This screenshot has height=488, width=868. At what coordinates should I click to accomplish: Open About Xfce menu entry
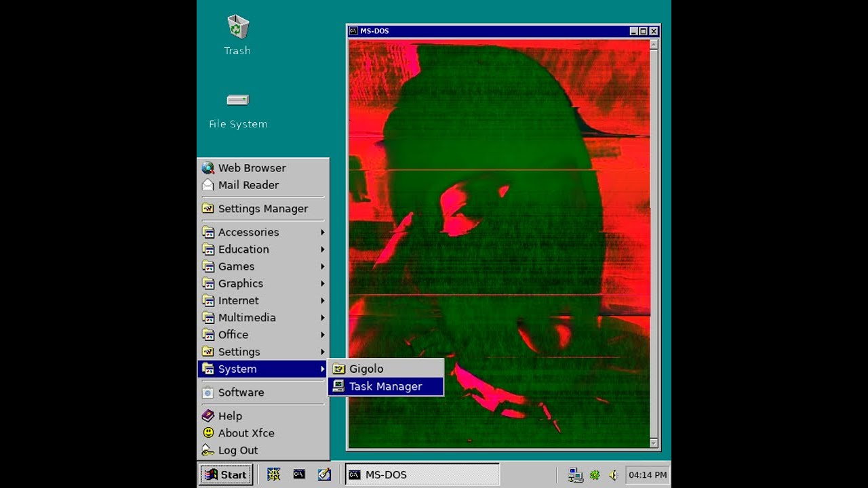263,432
